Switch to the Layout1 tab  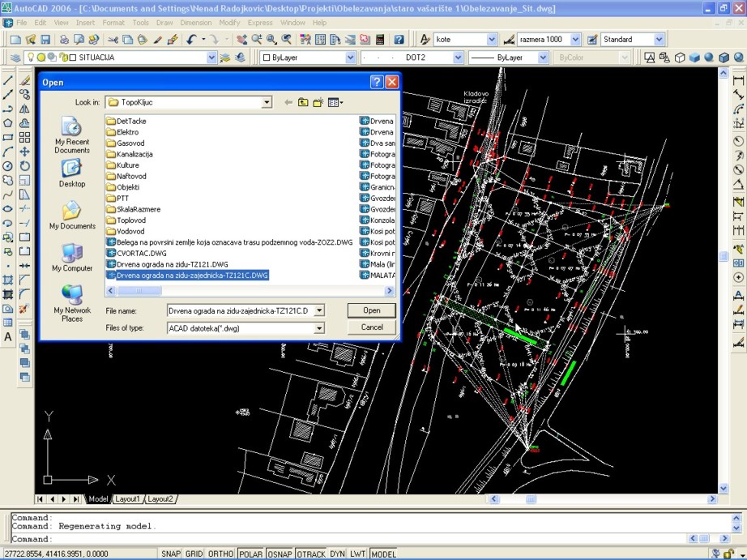(x=126, y=499)
